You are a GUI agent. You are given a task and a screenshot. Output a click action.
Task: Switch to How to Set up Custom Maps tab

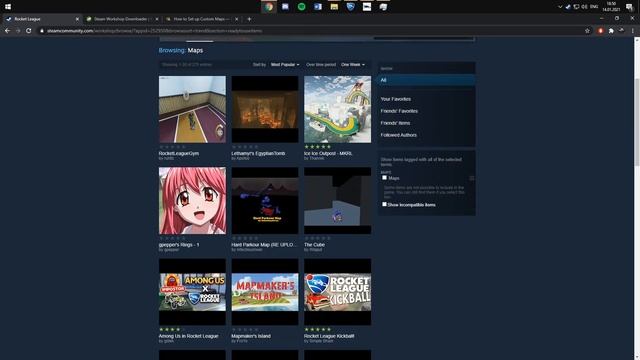pyautogui.click(x=201, y=19)
